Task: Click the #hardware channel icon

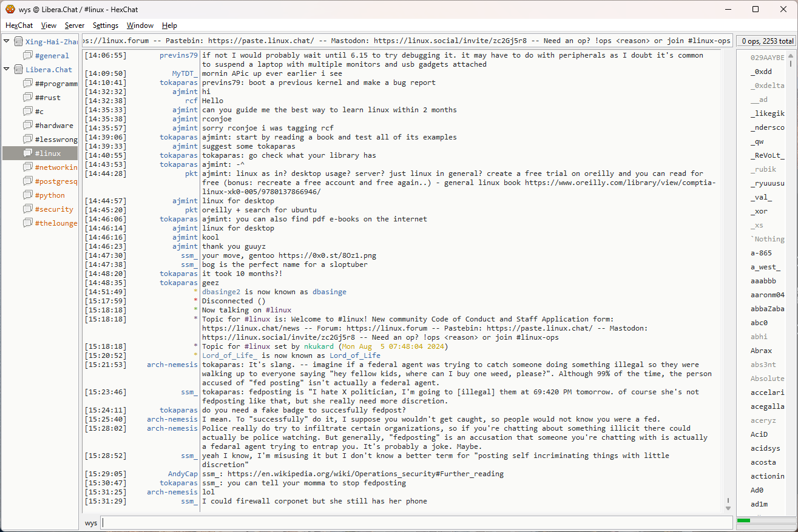Action: [x=27, y=126]
